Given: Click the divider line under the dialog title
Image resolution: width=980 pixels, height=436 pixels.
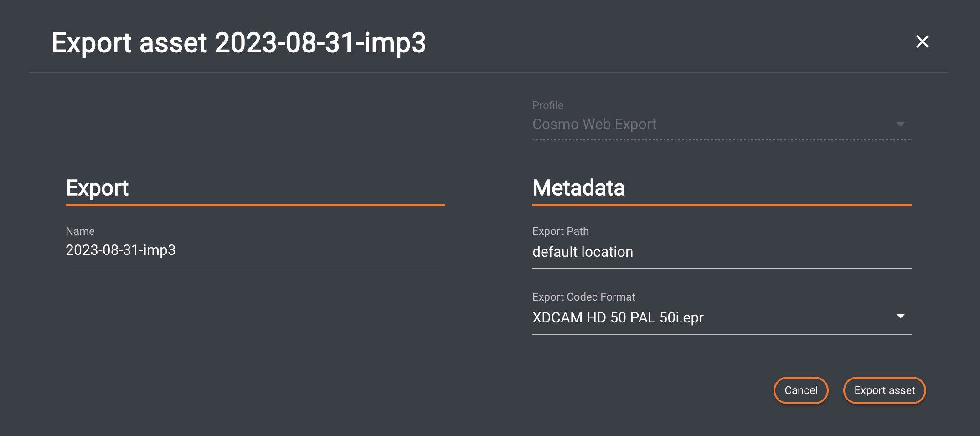Looking at the screenshot, I should point(488,73).
